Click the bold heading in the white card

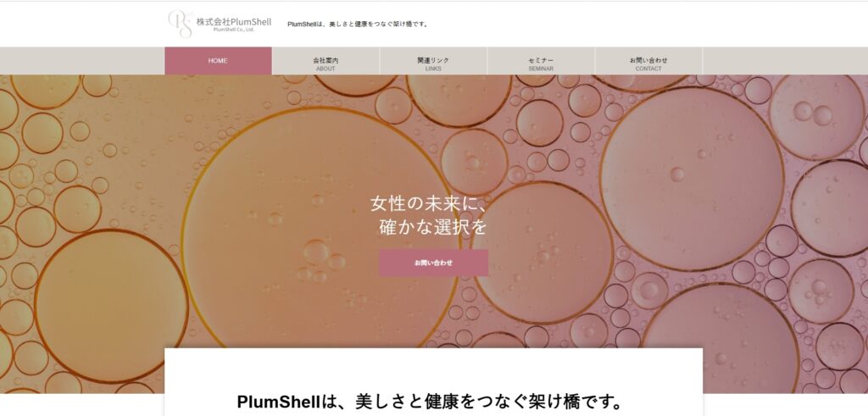(x=430, y=402)
